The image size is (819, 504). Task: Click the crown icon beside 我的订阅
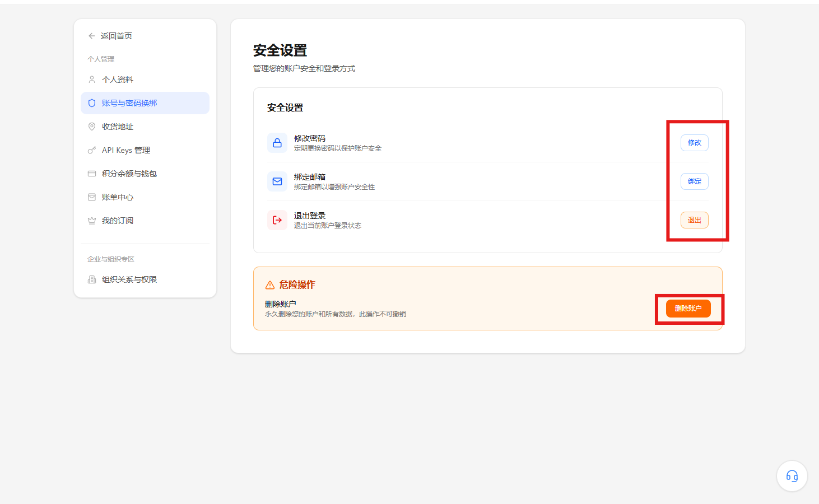tap(92, 221)
